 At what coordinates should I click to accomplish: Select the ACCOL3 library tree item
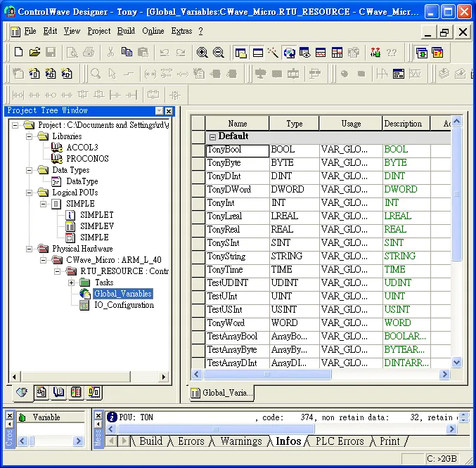point(82,148)
